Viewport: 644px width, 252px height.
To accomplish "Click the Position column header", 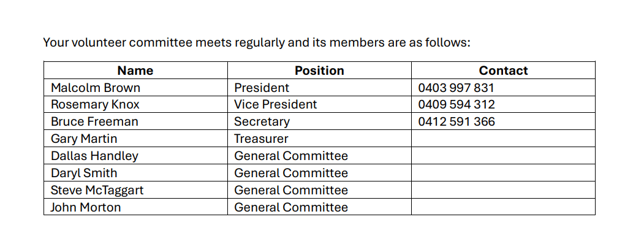I will click(x=319, y=71).
